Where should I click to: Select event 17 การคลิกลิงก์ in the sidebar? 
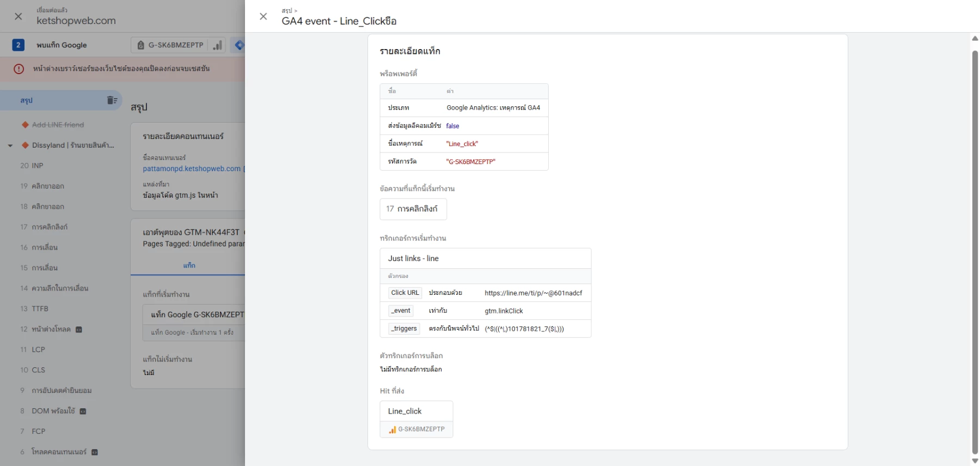(x=50, y=227)
